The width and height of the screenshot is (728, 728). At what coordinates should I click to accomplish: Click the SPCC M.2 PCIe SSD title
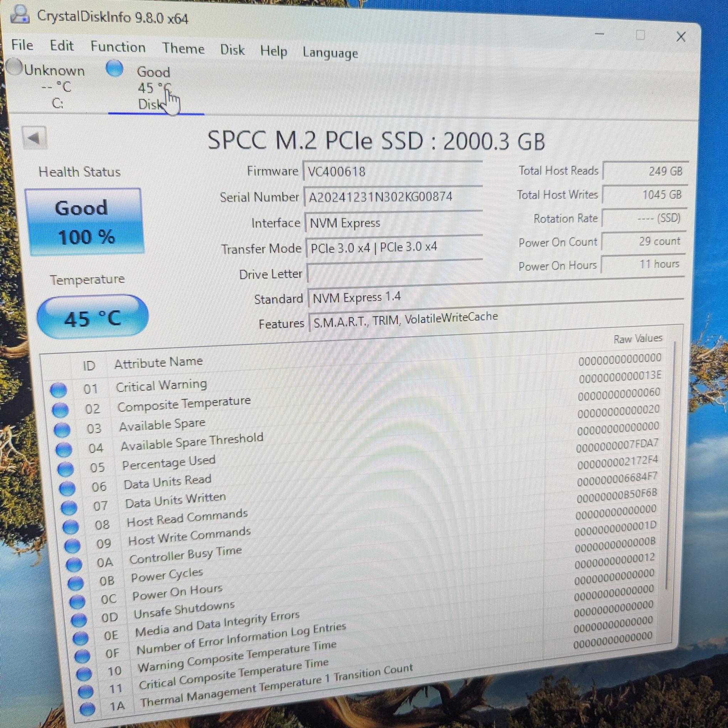[376, 140]
